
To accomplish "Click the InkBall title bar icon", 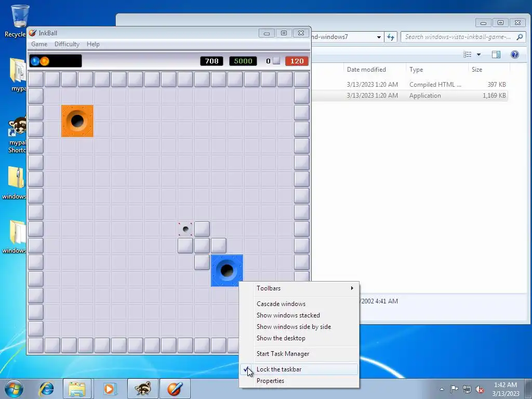I will click(x=33, y=33).
